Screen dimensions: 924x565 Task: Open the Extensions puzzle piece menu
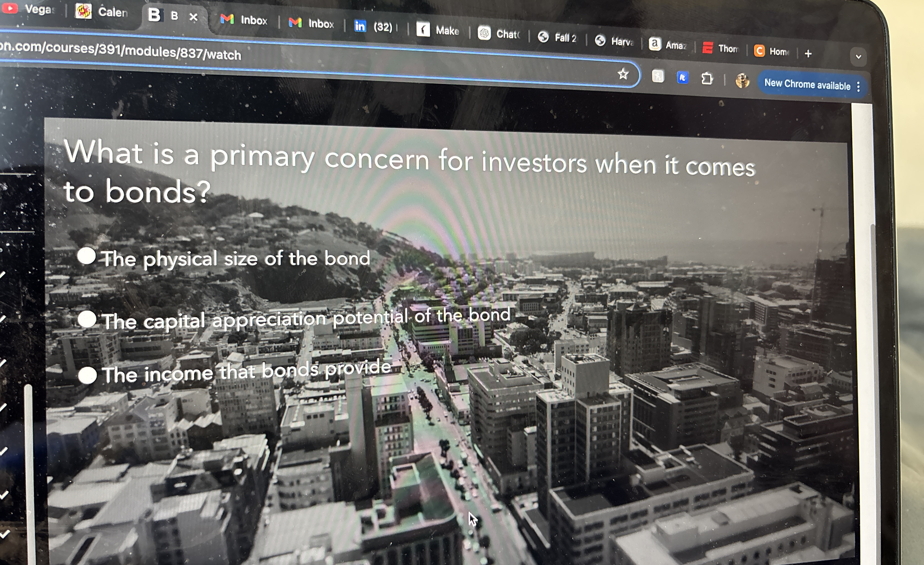[707, 78]
